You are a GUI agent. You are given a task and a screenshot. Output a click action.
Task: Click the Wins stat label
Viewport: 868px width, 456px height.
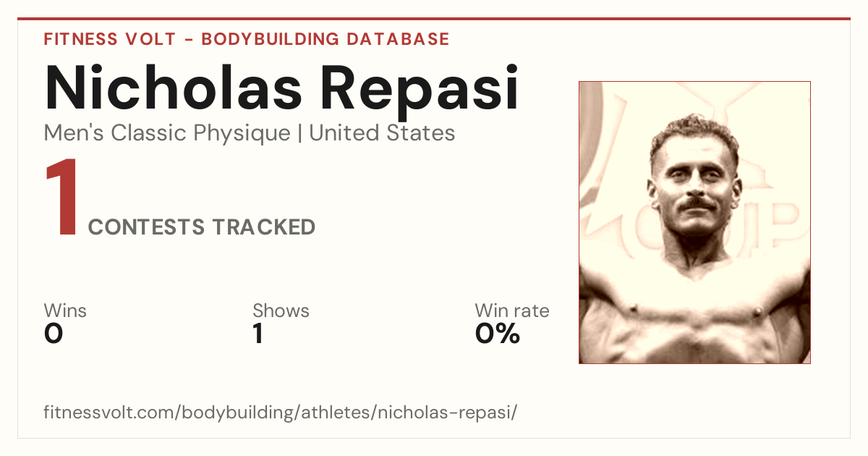pos(65,311)
